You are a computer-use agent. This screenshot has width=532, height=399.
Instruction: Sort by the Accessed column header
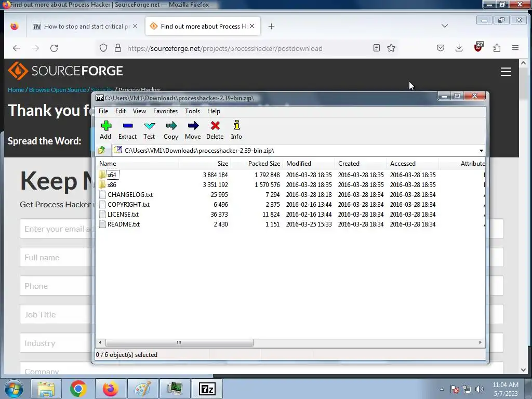click(x=412, y=163)
